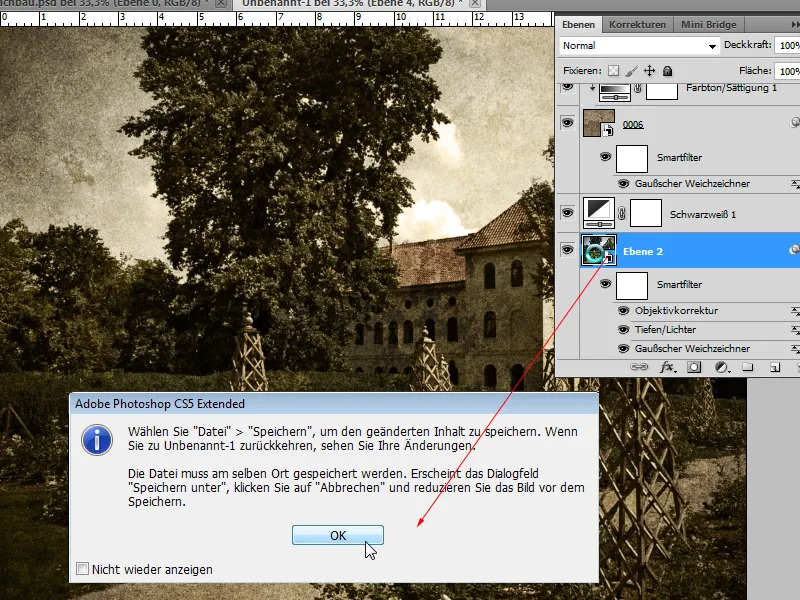Viewport: 800px width, 600px height.
Task: Click the Schwarzweiß 1 adjustment thumbnail
Action: click(x=599, y=213)
